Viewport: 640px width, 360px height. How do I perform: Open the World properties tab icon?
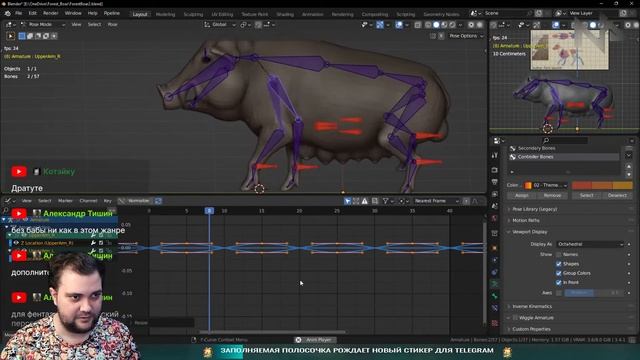pyautogui.click(x=495, y=219)
